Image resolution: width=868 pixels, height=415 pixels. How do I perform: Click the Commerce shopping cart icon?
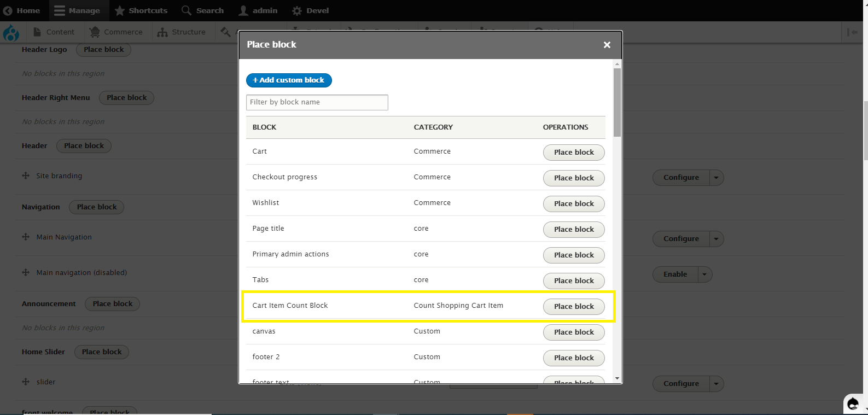pos(95,32)
